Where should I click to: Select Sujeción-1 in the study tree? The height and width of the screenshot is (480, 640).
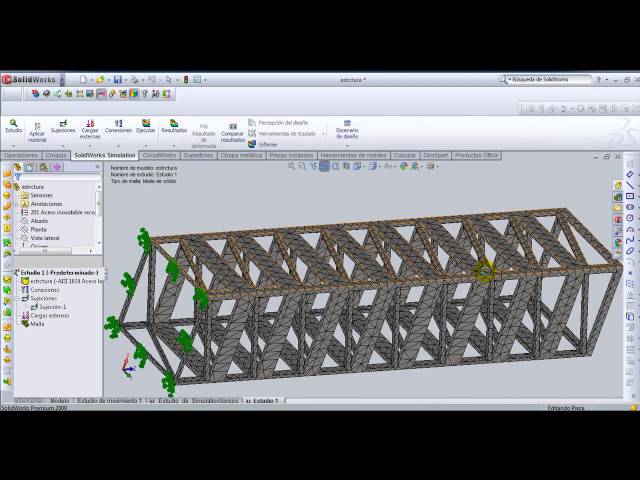pos(50,307)
